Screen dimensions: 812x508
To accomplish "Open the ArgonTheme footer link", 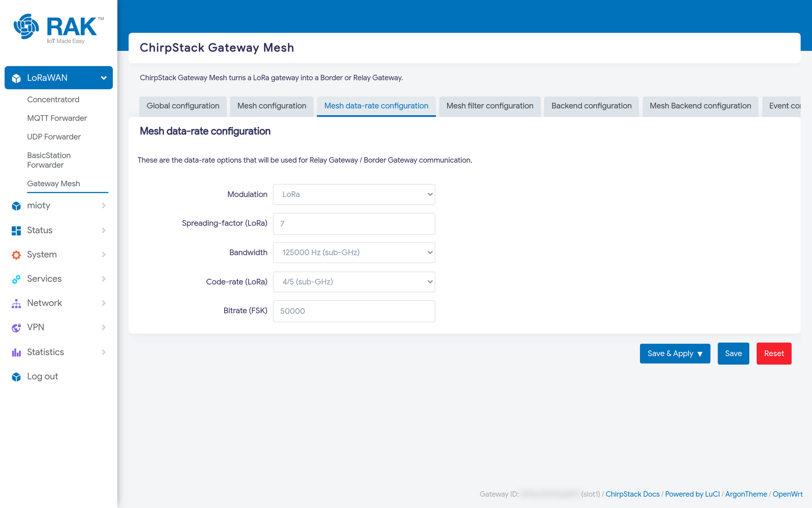I will [x=746, y=494].
